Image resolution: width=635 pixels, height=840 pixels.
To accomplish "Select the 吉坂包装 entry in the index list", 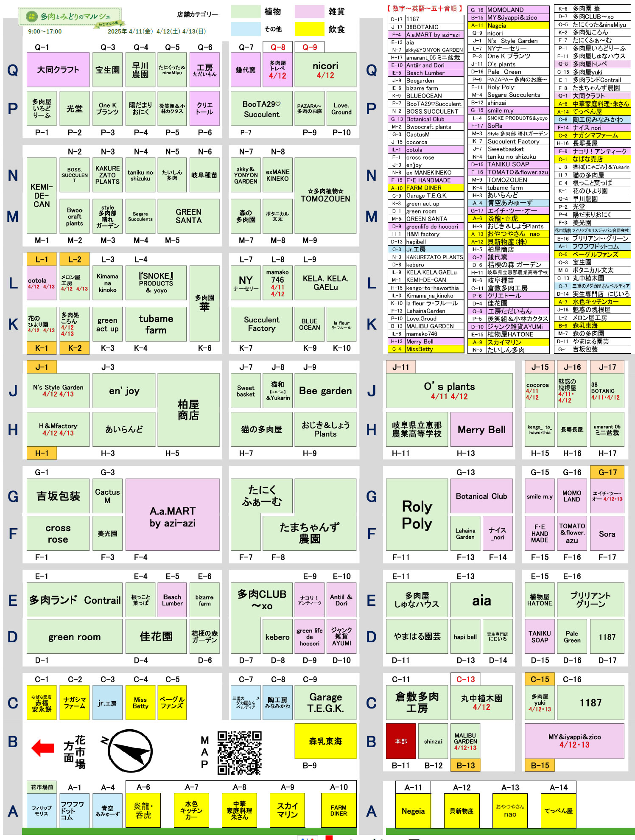I will pyautogui.click(x=592, y=349).
